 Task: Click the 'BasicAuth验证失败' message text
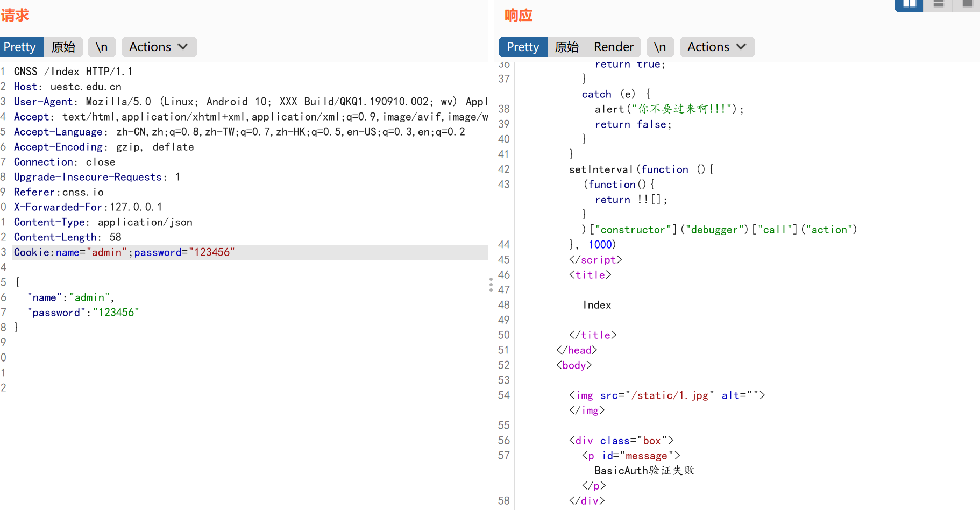tap(644, 471)
